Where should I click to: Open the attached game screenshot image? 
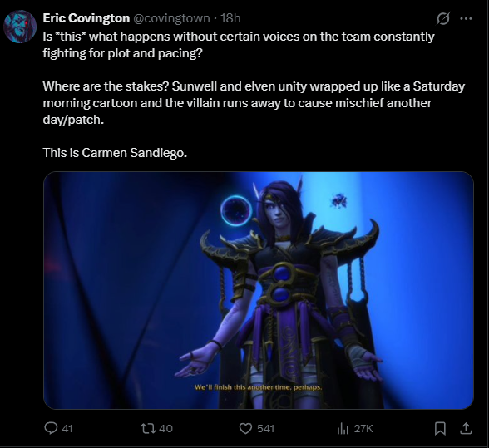[259, 290]
